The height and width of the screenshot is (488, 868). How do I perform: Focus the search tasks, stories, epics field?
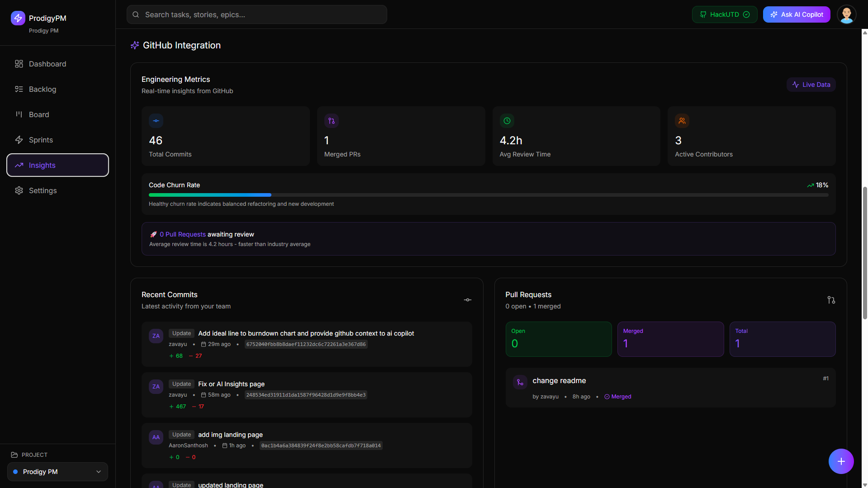(257, 14)
